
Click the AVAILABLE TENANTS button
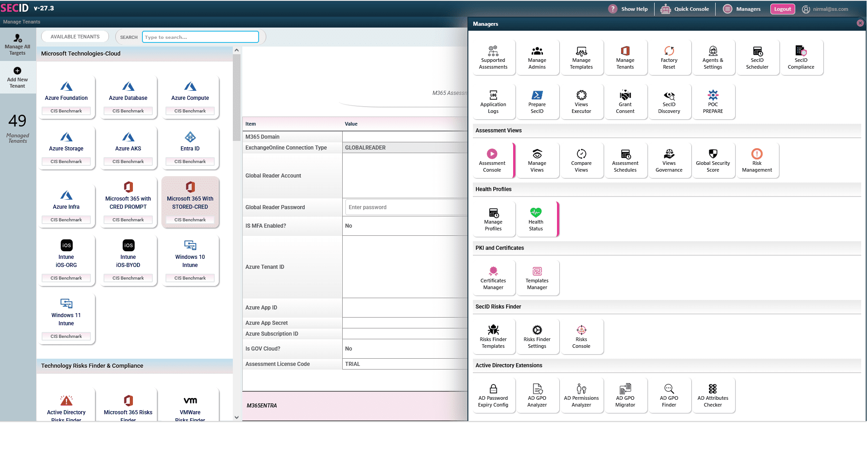pos(75,37)
